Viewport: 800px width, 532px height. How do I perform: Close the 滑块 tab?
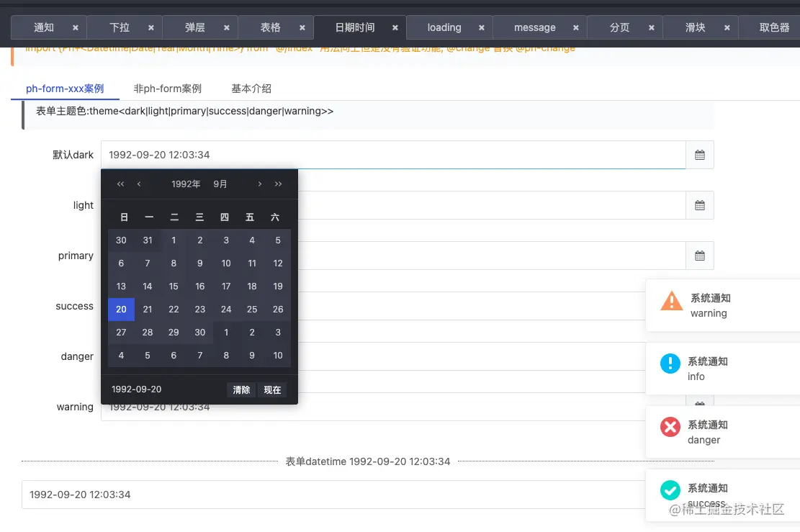coord(727,28)
